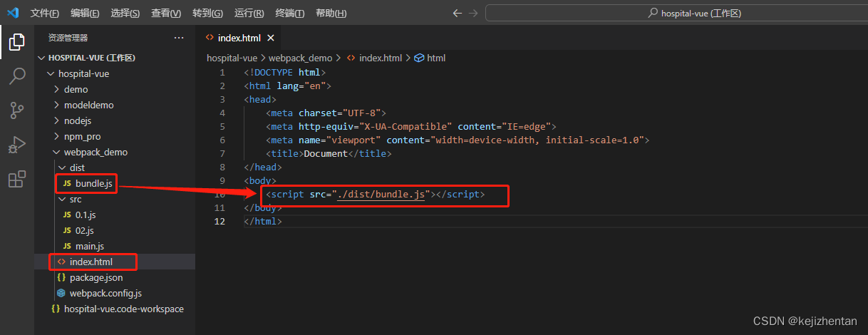Screen dimensions: 868x335
Task: Click line number 1 in the gutter
Action: (222, 73)
